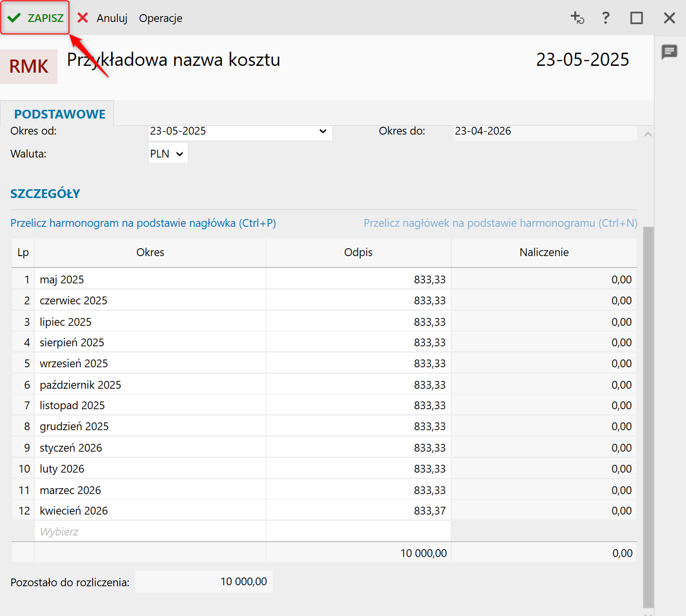This screenshot has width=686, height=616.
Task: Click the Odpis cell for maj 2025
Action: (358, 279)
